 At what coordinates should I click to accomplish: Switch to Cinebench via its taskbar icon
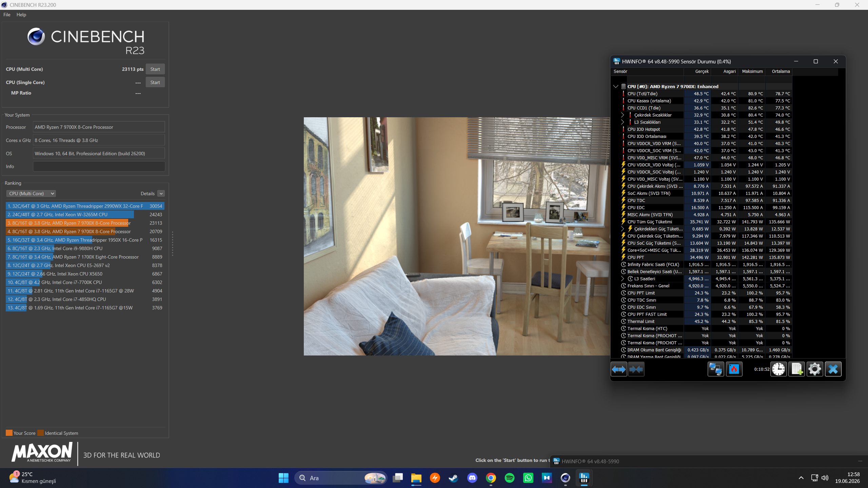pos(566,478)
